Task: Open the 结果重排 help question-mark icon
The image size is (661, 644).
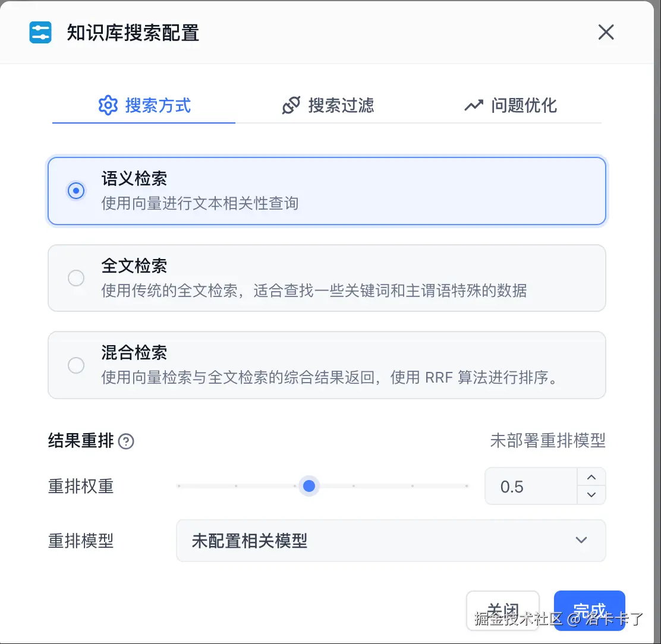Action: (x=126, y=441)
